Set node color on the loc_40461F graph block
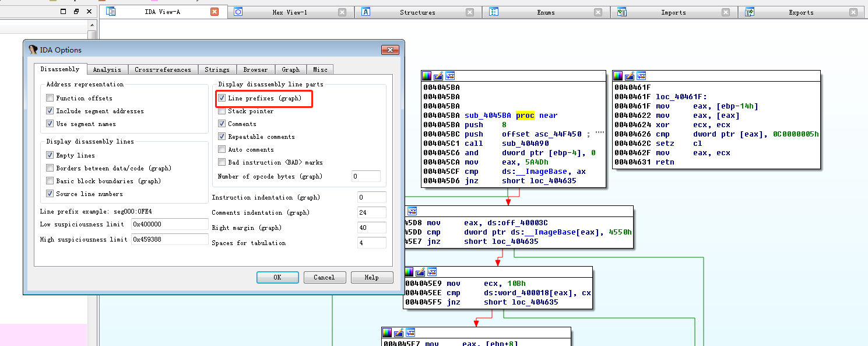 tap(619, 76)
